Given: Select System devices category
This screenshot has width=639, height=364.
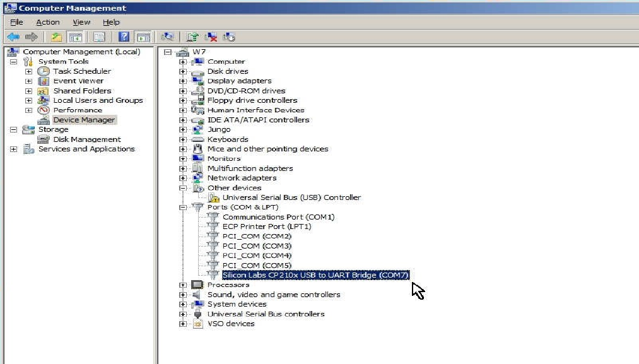Looking at the screenshot, I should click(237, 305).
